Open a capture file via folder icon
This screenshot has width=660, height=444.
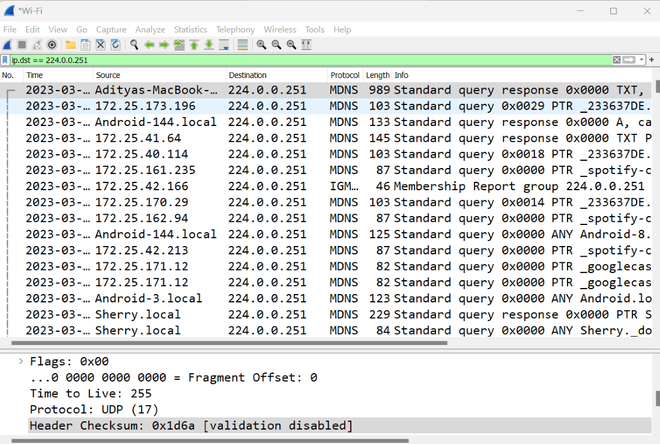pos(71,45)
